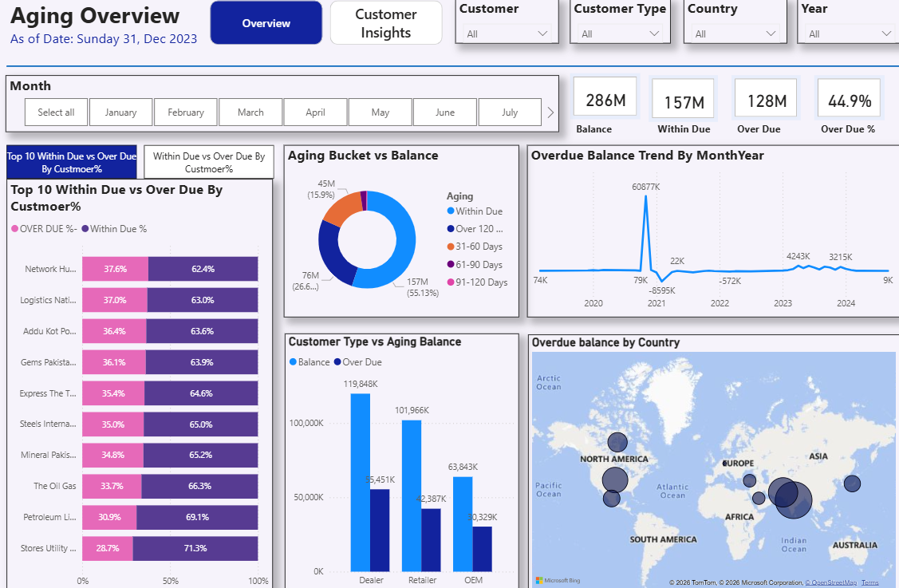Click the As of Date subtitle text
899x588 pixels.
point(104,39)
